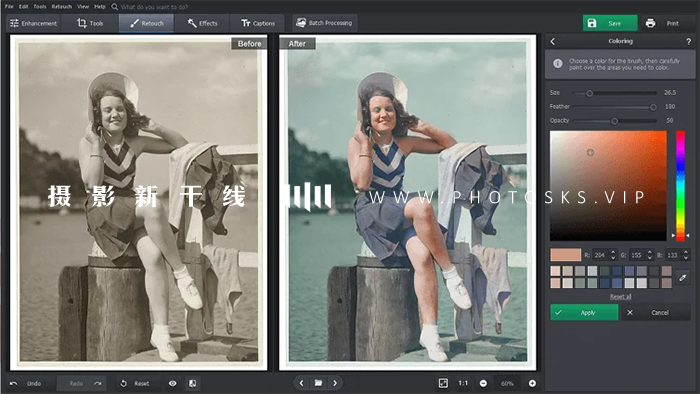
Task: Cancel the coloring changes
Action: click(656, 312)
